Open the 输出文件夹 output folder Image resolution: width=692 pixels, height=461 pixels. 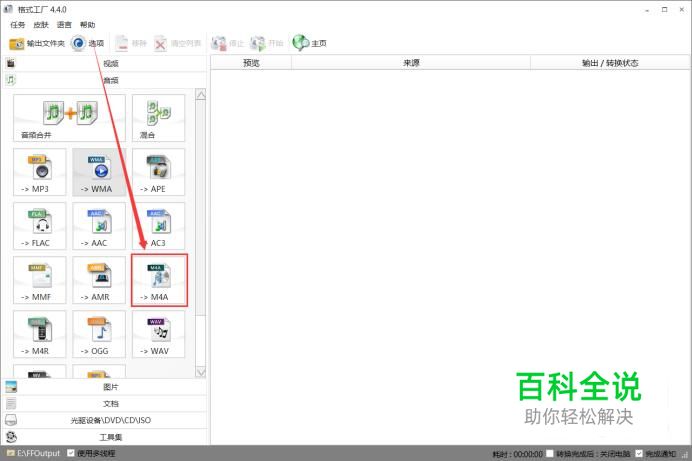point(37,43)
